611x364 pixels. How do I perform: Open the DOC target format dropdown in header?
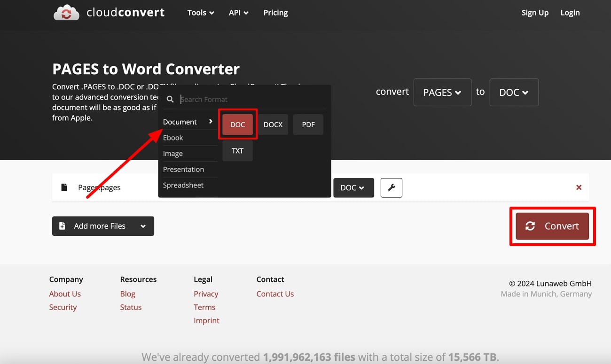[x=514, y=92]
